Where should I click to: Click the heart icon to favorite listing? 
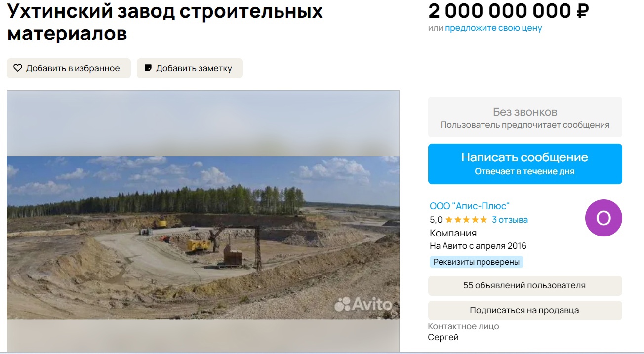pos(18,68)
